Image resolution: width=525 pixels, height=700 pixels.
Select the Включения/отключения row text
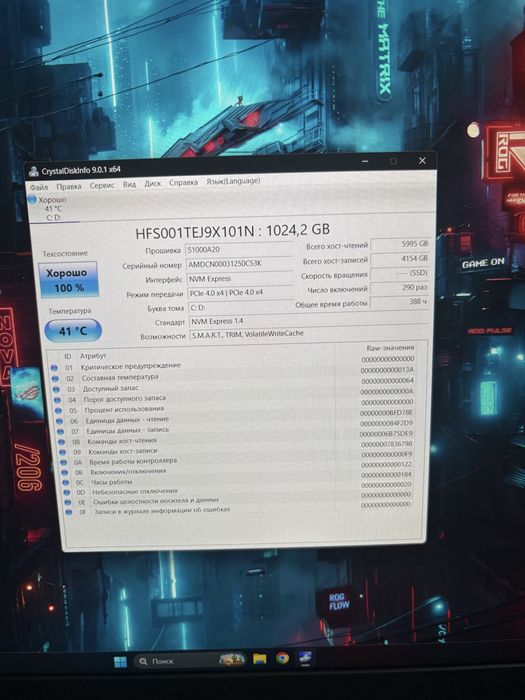(x=128, y=471)
